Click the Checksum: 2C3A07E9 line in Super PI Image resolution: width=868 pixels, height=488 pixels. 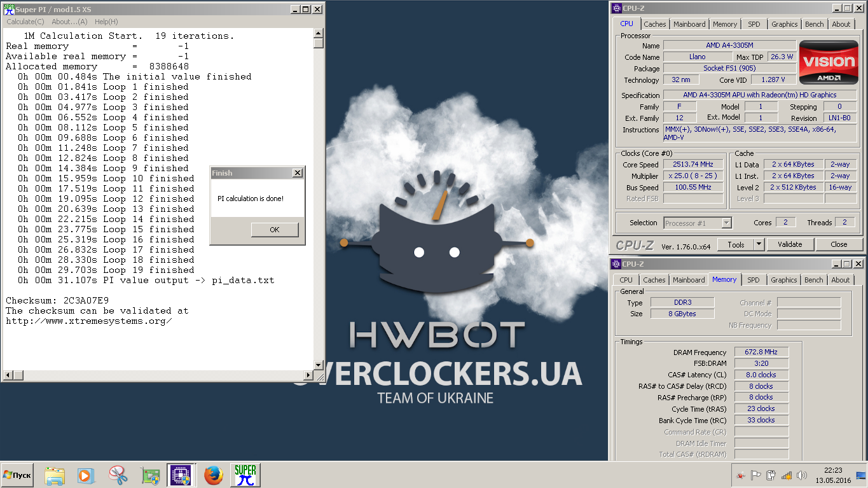point(57,301)
